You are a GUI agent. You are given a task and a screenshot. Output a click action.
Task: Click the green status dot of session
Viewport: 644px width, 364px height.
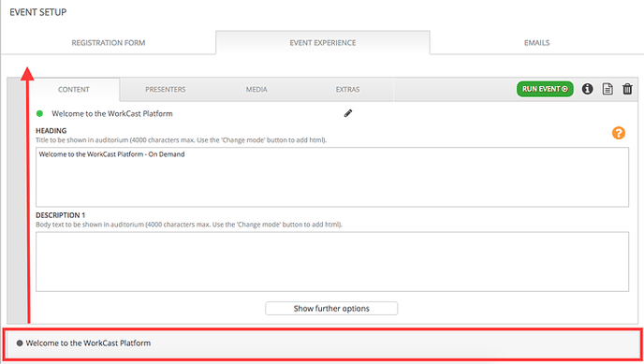(x=40, y=113)
